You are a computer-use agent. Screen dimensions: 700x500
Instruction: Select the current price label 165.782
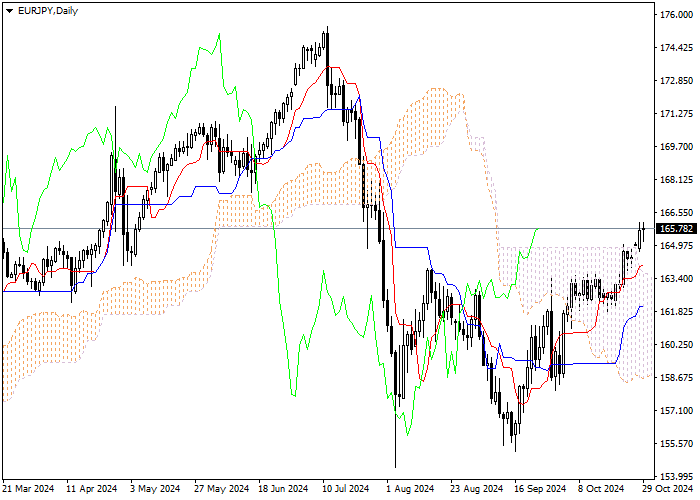(676, 229)
